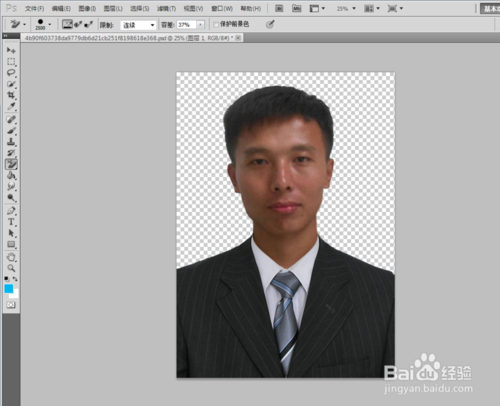
Task: Select the Zoom tool
Action: (11, 268)
